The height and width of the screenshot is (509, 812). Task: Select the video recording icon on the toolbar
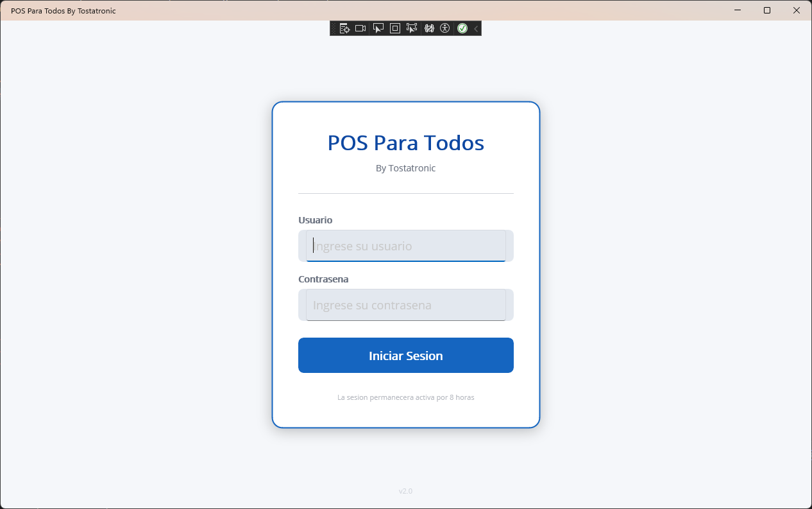pyautogui.click(x=360, y=28)
